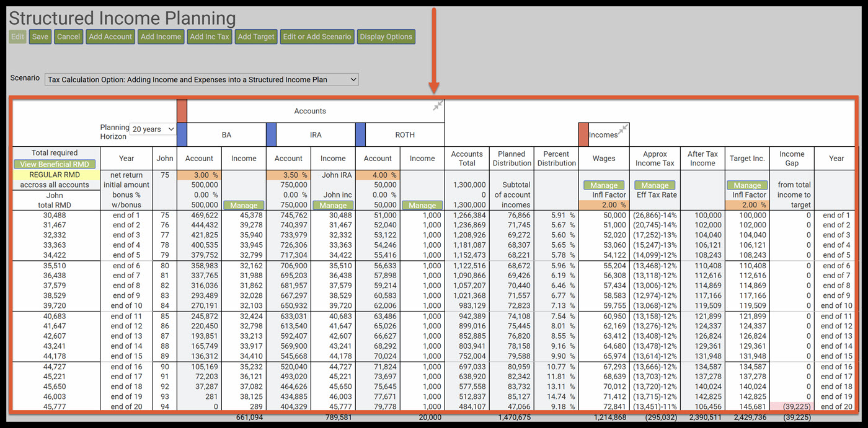Collapse the Accounts section using its shrink icon
Image resolution: width=868 pixels, height=428 pixels.
[438, 106]
